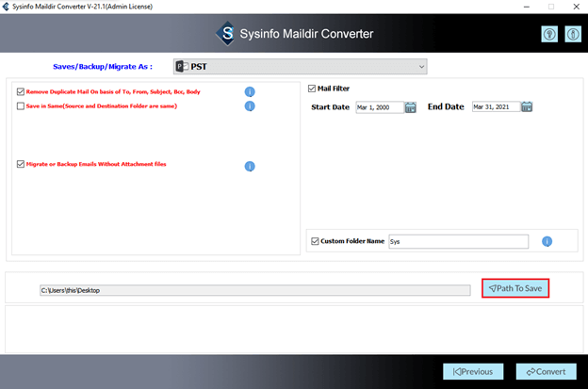Image resolution: width=588 pixels, height=389 pixels.
Task: Click the app icon in the title bar
Action: [x=6, y=7]
